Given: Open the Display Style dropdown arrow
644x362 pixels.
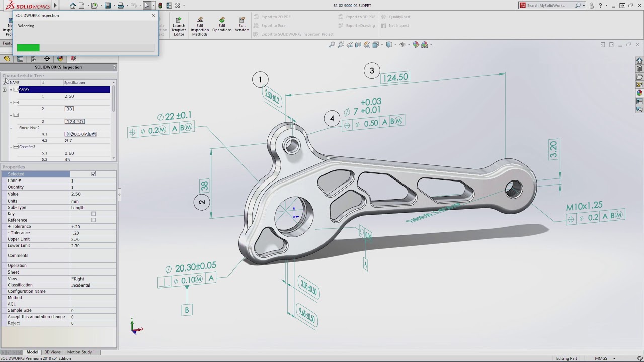Looking at the screenshot, I should (x=396, y=45).
